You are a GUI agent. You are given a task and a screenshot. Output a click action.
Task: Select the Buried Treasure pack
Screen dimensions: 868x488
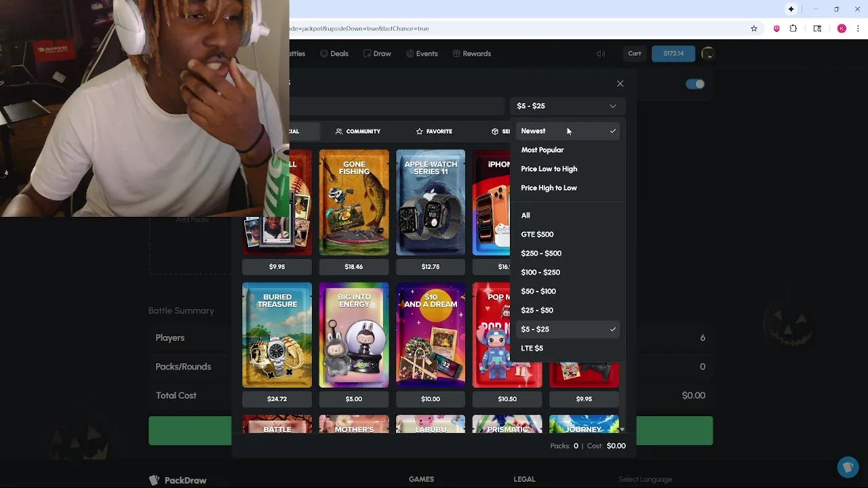pyautogui.click(x=277, y=335)
